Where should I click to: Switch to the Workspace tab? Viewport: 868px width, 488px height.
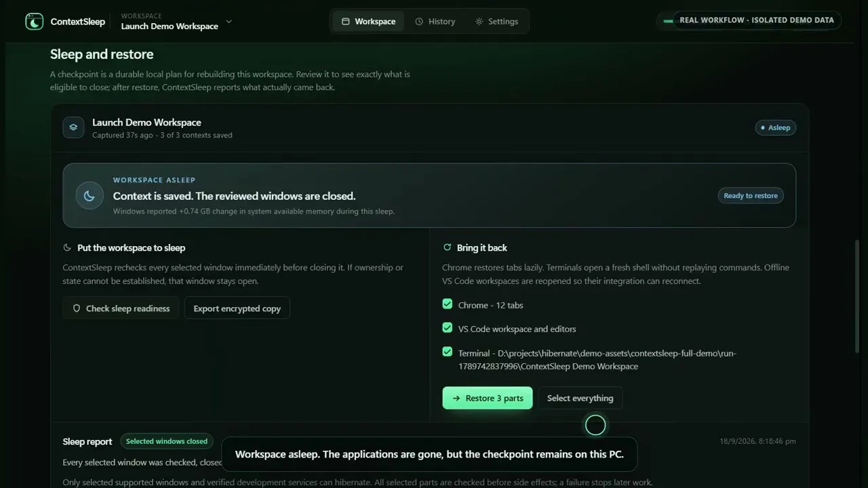(368, 22)
